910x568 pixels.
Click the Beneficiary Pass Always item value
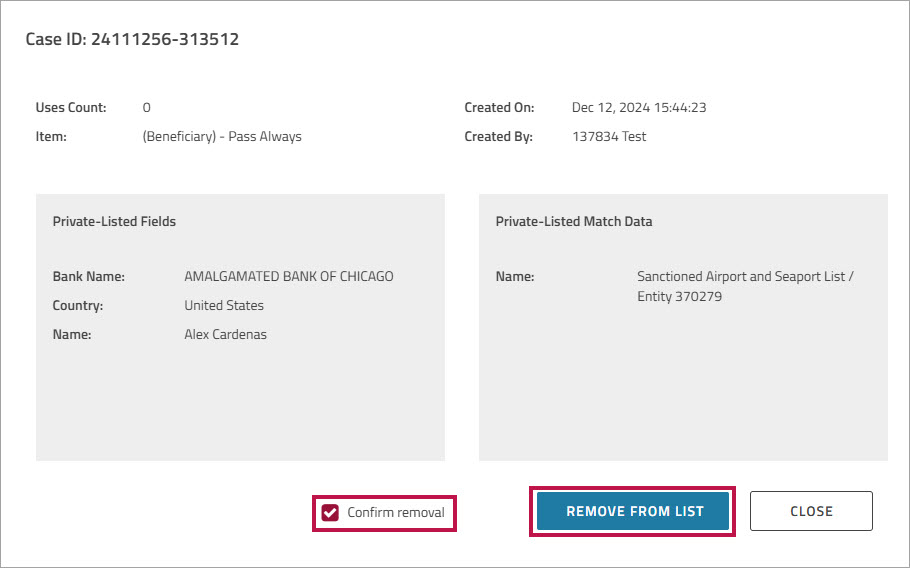[222, 136]
